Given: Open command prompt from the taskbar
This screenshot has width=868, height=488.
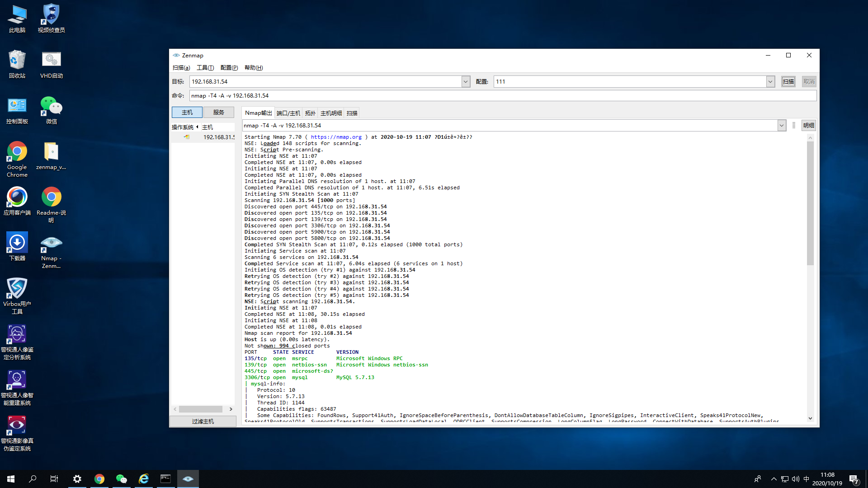Looking at the screenshot, I should click(x=165, y=479).
